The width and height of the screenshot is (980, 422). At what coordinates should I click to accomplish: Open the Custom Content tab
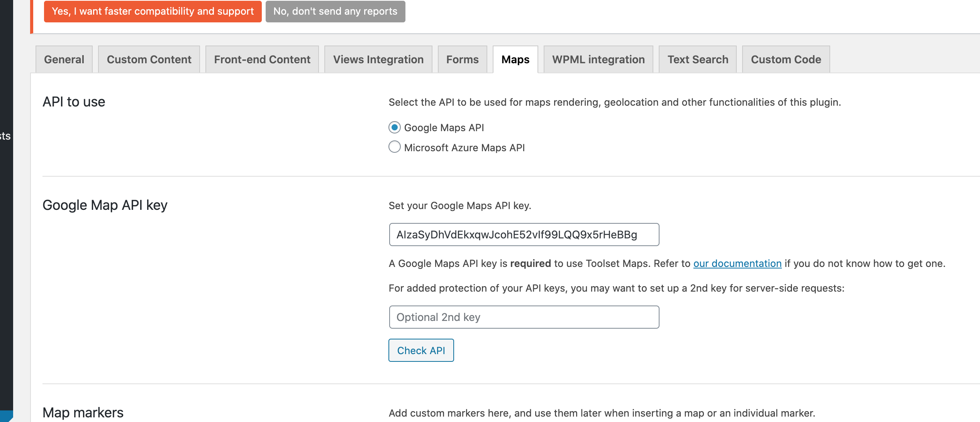coord(149,59)
